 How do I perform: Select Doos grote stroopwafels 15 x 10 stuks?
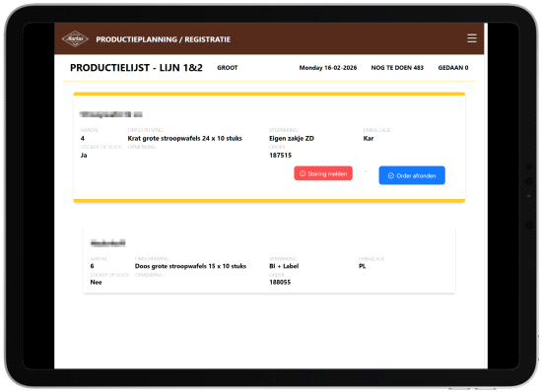tap(190, 266)
